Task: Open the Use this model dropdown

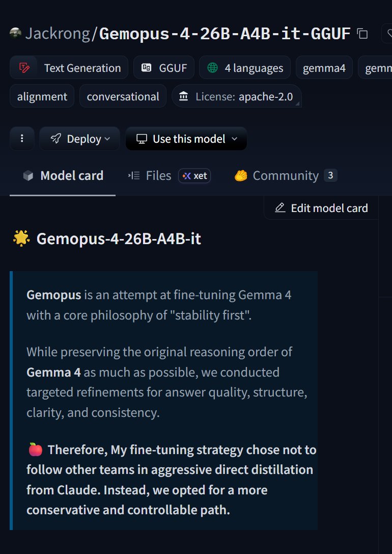Action: click(x=186, y=139)
